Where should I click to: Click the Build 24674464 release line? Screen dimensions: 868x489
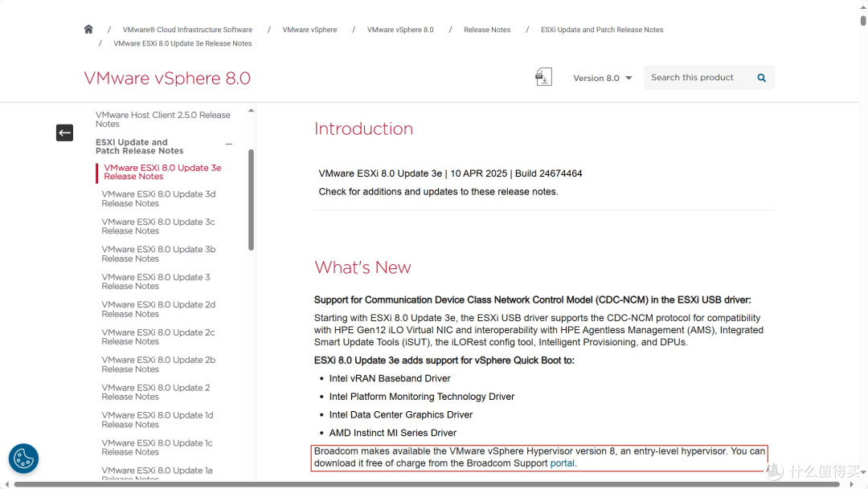click(450, 173)
